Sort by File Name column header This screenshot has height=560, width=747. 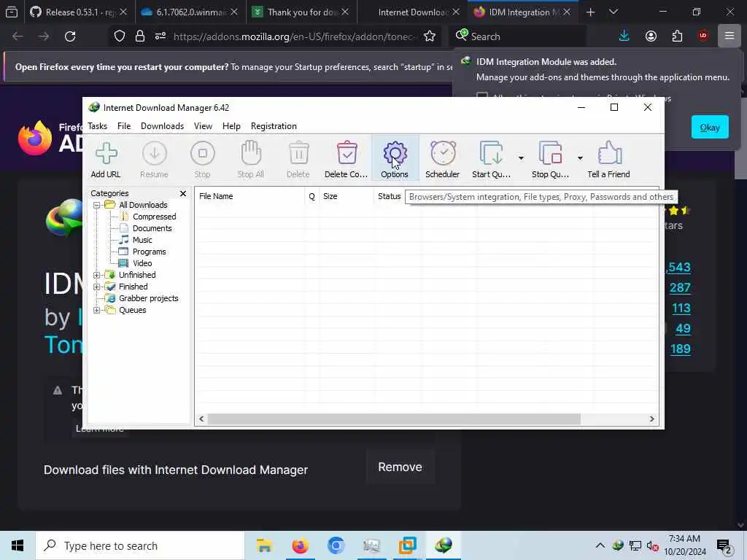pos(249,196)
